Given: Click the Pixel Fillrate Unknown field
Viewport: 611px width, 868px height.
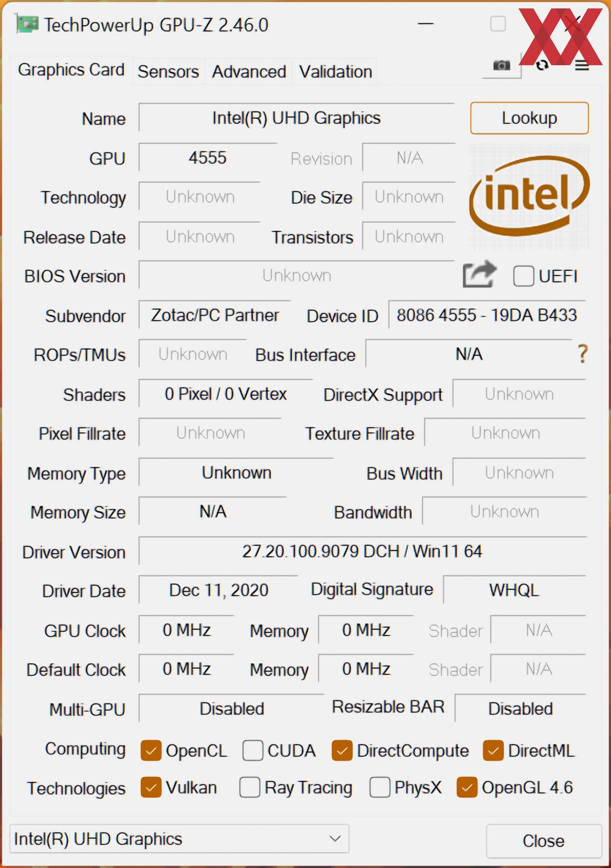Looking at the screenshot, I should coord(210,432).
